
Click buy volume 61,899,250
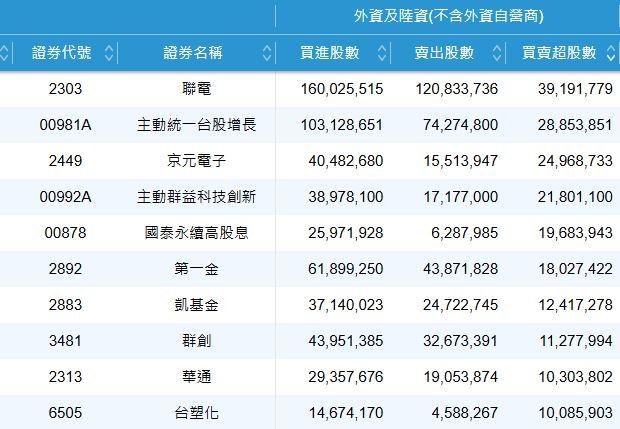[346, 269]
